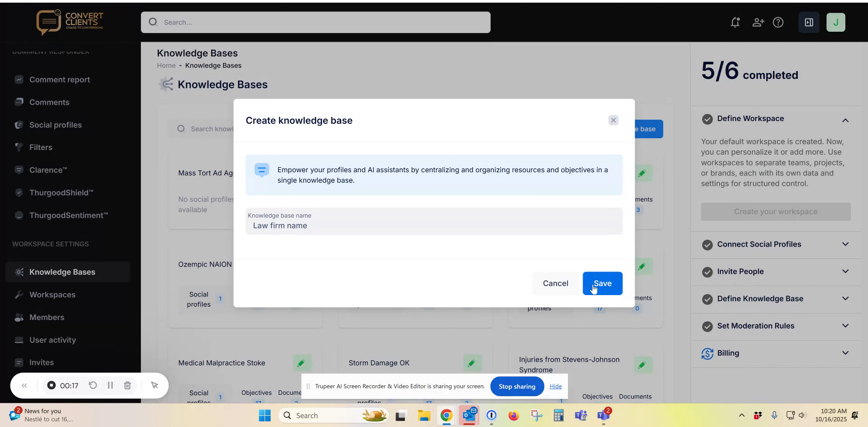Open Chrome from the taskbar
Image resolution: width=868 pixels, height=427 pixels.
pyautogui.click(x=446, y=415)
